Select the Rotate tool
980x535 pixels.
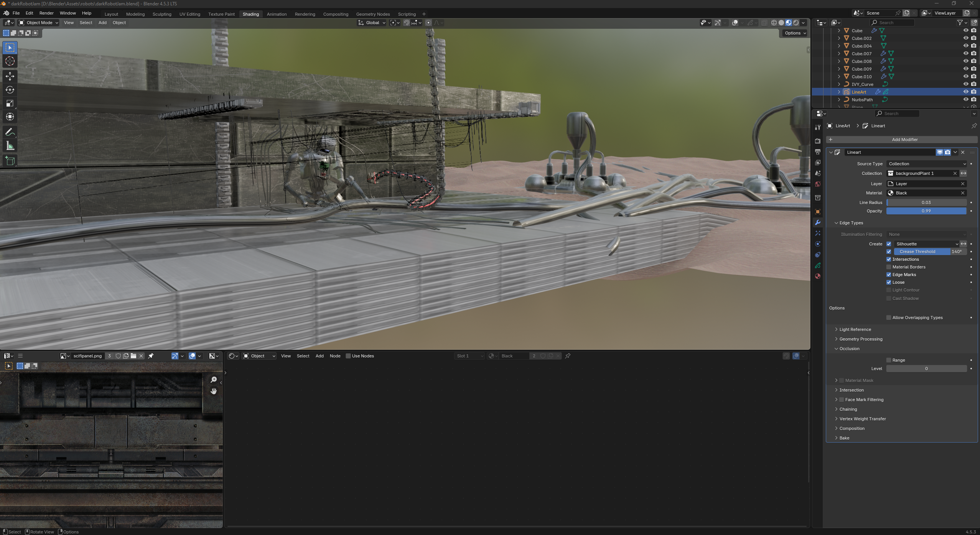click(x=10, y=90)
